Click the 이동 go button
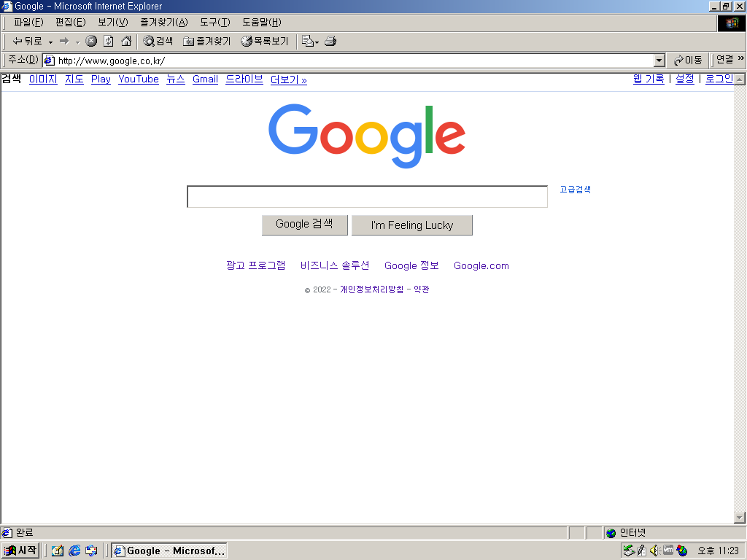This screenshot has height=560, width=747. pos(688,60)
